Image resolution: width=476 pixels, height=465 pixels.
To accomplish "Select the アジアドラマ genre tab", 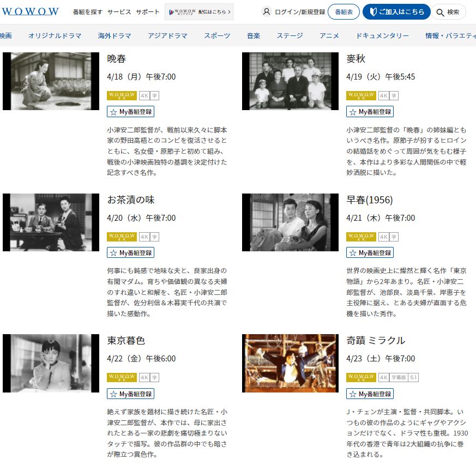I will point(167,35).
